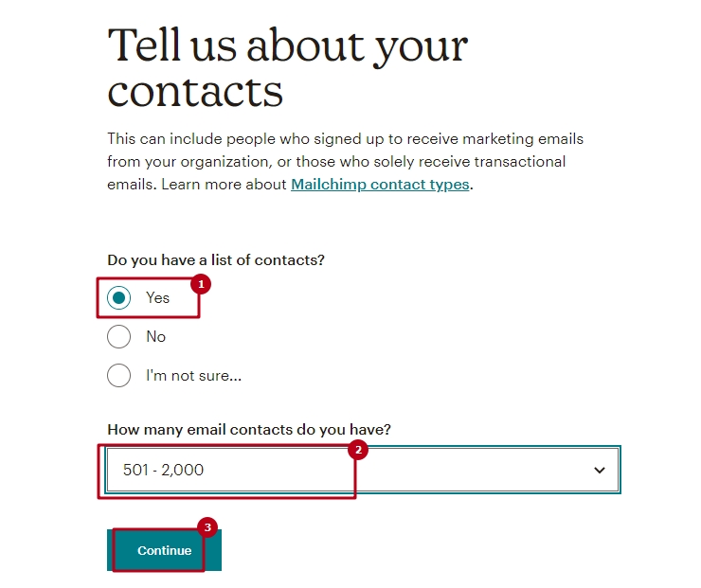
Task: Open the Mailchimp contact types link
Action: (380, 185)
